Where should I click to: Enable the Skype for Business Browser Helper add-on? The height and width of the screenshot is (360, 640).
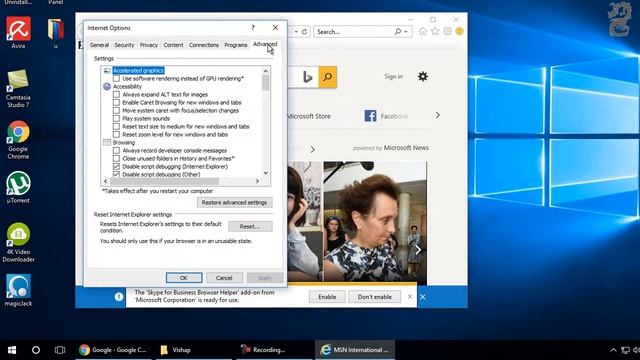pyautogui.click(x=327, y=297)
